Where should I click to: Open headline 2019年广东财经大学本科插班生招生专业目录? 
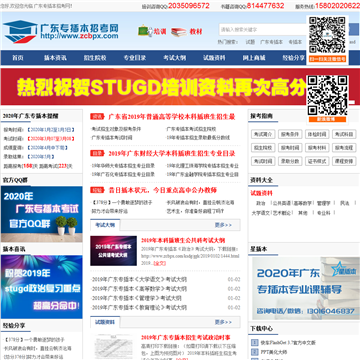coord(172,154)
